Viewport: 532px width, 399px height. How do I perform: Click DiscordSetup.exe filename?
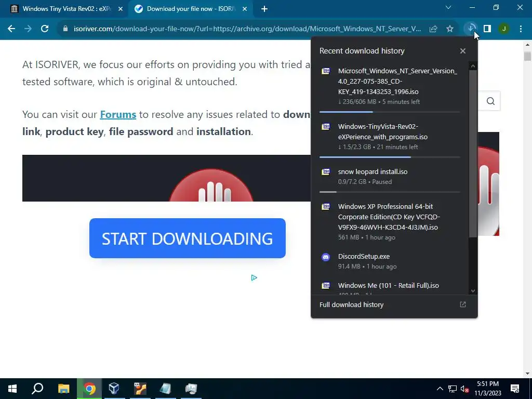(x=364, y=257)
